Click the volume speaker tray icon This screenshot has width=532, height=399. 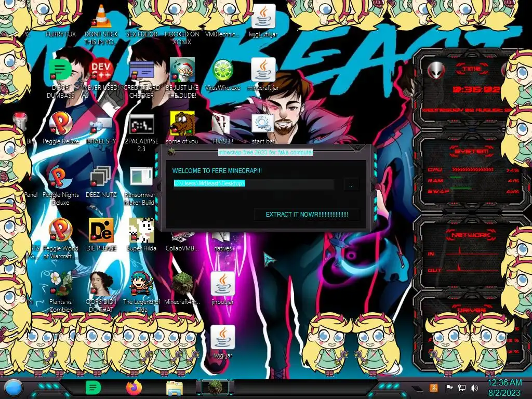click(x=474, y=388)
